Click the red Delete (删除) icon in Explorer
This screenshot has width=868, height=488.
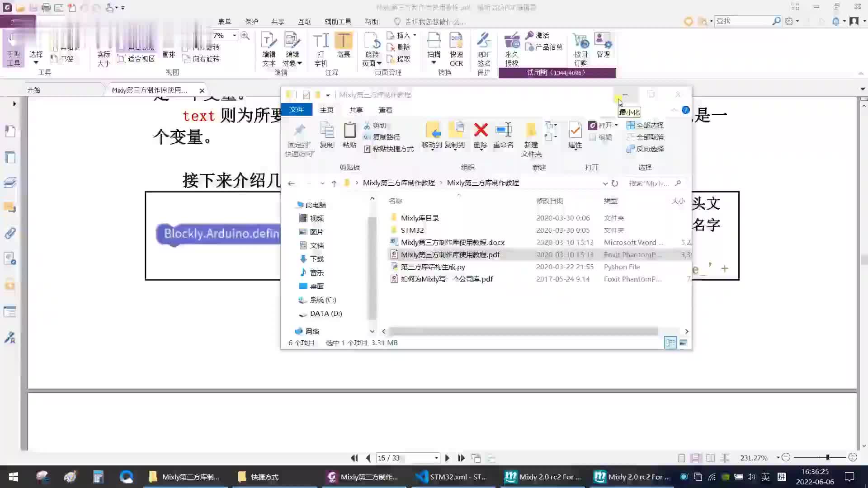click(481, 135)
